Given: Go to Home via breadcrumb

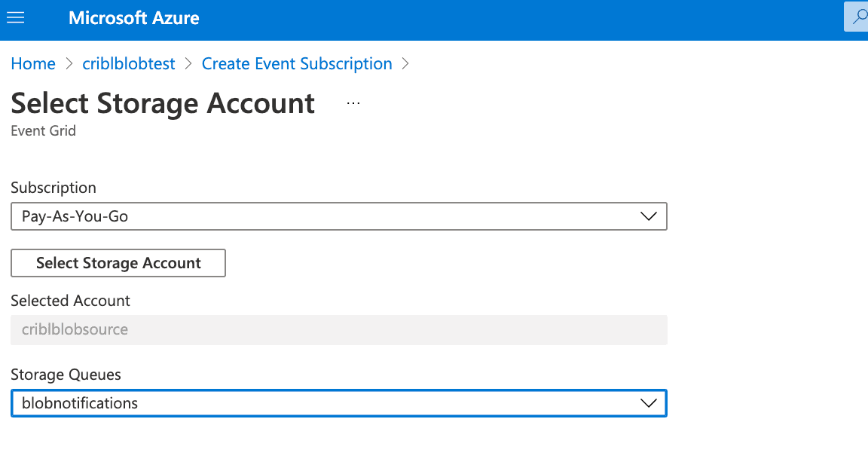Looking at the screenshot, I should 33,64.
